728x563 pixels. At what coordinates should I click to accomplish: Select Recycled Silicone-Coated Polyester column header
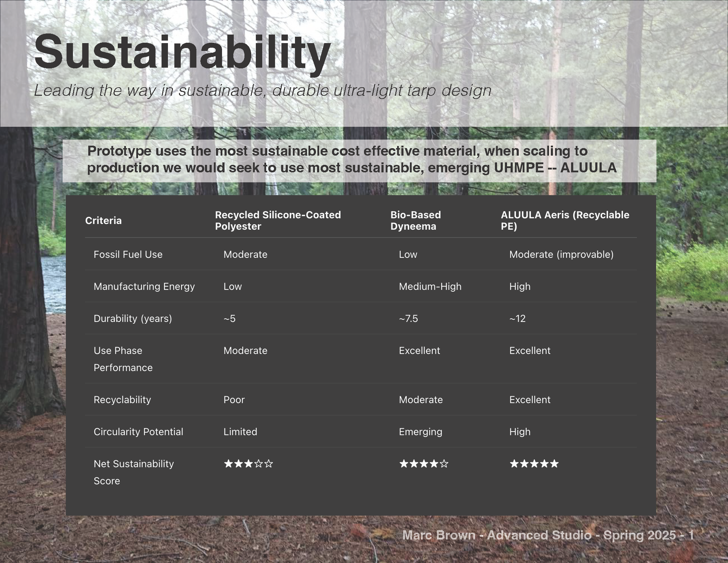click(x=278, y=220)
